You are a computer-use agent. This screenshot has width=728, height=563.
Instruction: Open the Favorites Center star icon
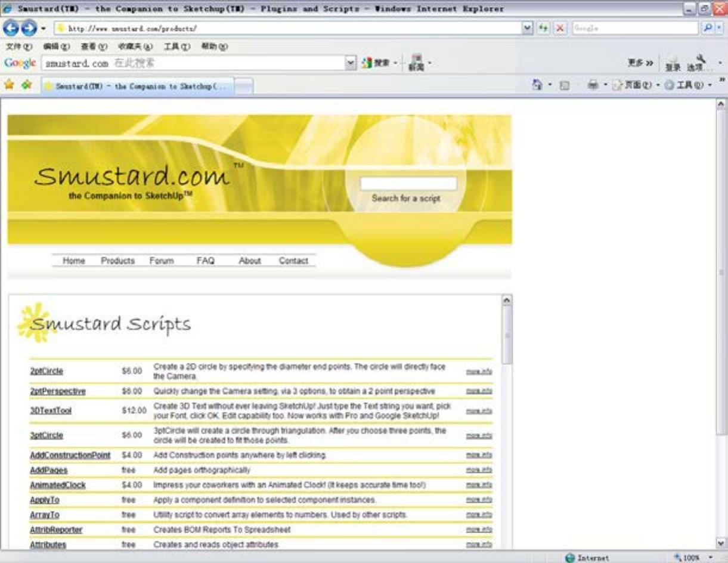[x=9, y=85]
